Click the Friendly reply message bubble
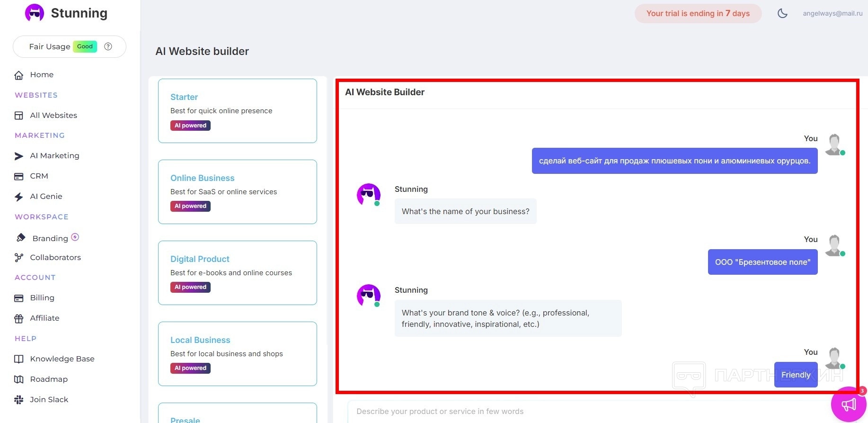 tap(796, 375)
